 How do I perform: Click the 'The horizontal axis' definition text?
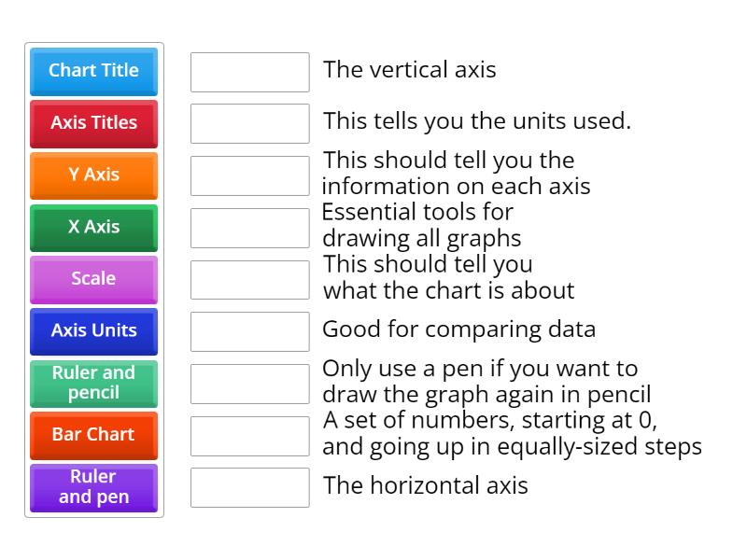[x=425, y=485]
